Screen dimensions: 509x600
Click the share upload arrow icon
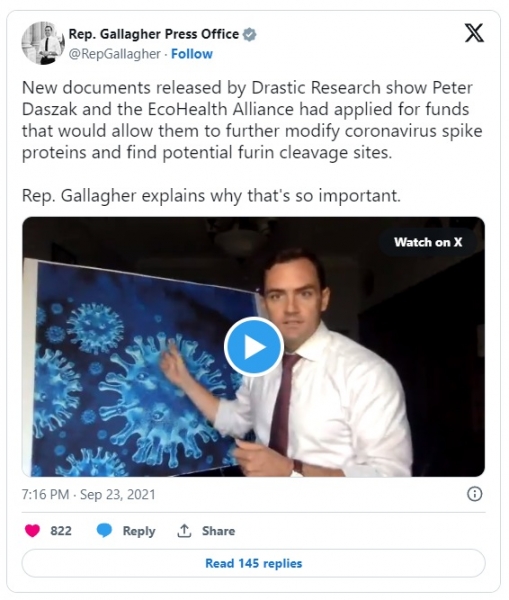[184, 531]
